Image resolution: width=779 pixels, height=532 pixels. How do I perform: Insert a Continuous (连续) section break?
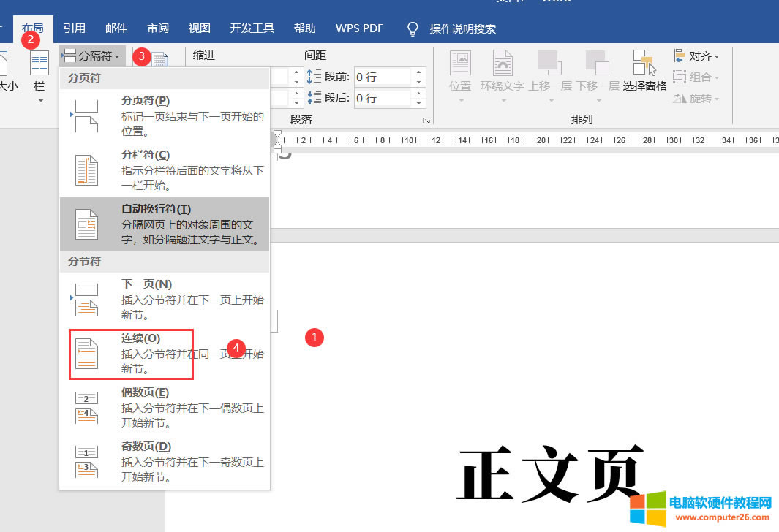coord(87,354)
